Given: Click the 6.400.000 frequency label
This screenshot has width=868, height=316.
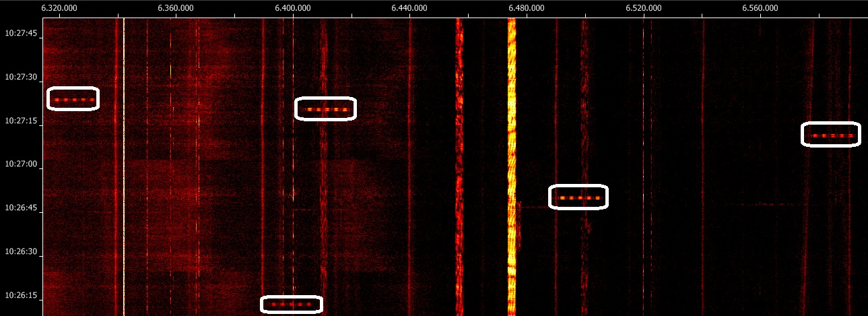Looking at the screenshot, I should click(293, 8).
